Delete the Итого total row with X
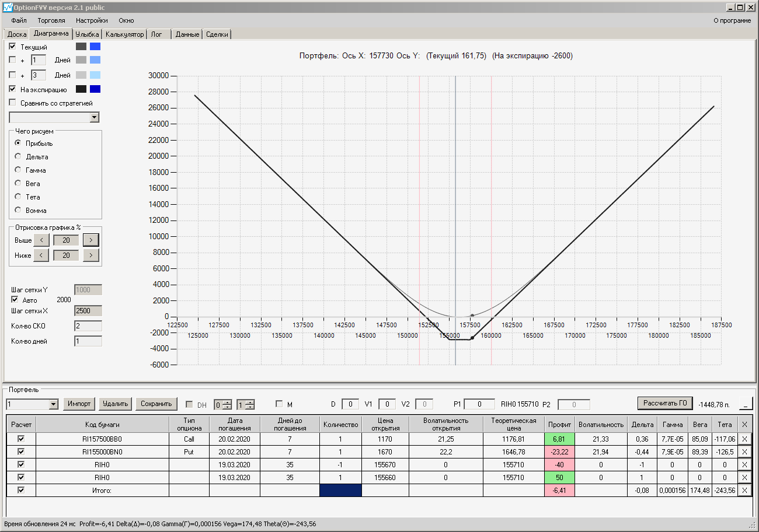 pyautogui.click(x=744, y=491)
